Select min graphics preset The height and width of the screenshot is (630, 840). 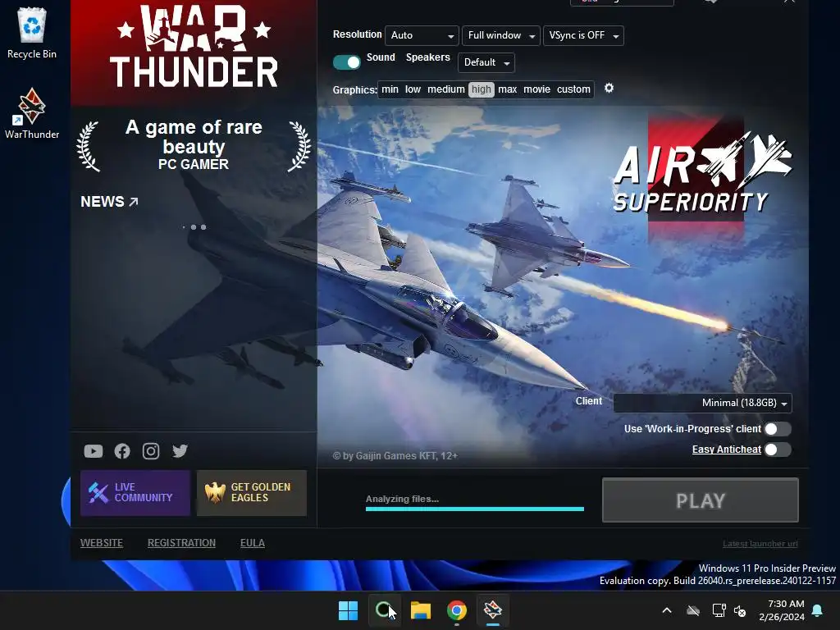[x=390, y=89]
